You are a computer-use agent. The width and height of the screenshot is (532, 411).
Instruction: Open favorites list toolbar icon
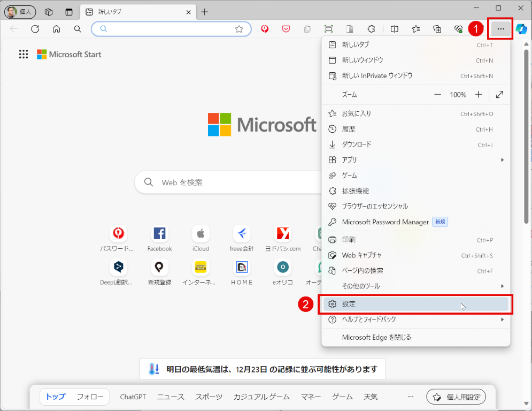(x=416, y=29)
